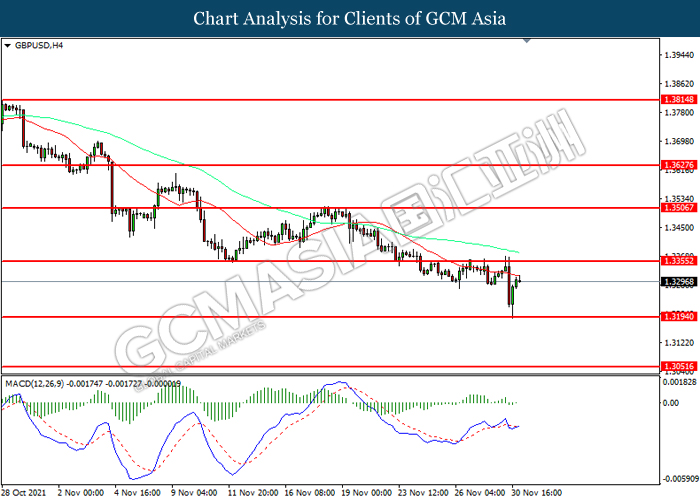Screen dimensions: 700x500
Task: Click the 28 Oct 2021 date label
Action: tap(24, 493)
